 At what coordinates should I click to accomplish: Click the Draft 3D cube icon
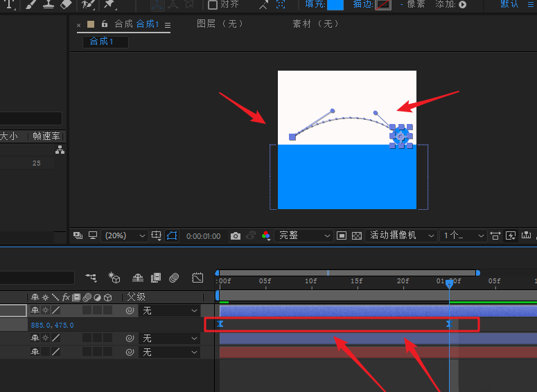click(114, 278)
